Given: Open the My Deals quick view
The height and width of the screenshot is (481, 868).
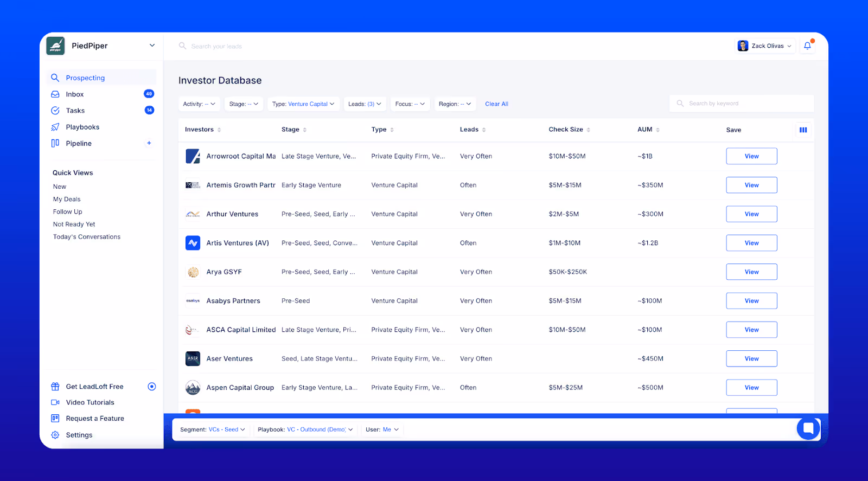Looking at the screenshot, I should click(67, 199).
